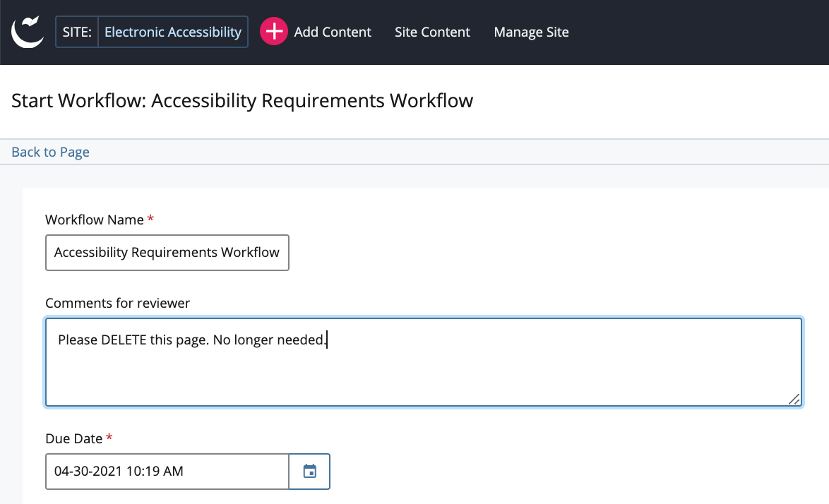Click the Workflow Name label

pyautogui.click(x=95, y=220)
